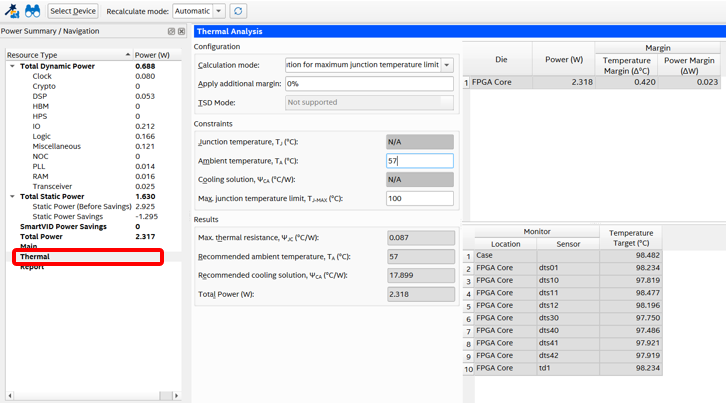The height and width of the screenshot is (403, 727).
Task: Select the dts01 sensor cell
Action: 568,268
